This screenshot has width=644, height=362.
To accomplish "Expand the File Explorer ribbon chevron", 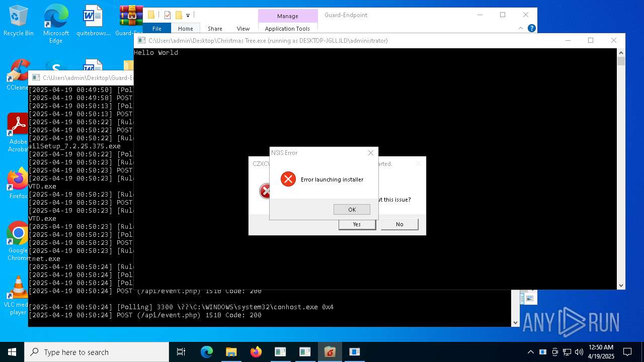I will click(x=521, y=28).
